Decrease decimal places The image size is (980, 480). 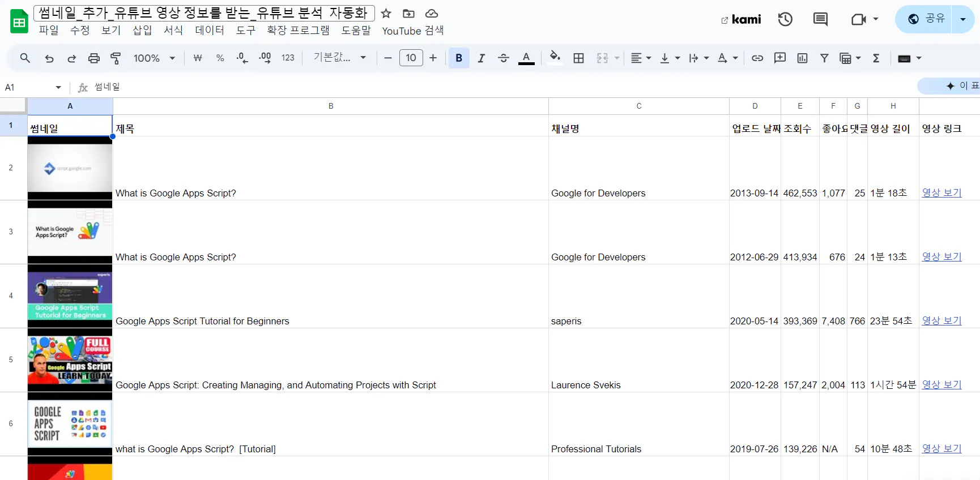click(x=242, y=58)
